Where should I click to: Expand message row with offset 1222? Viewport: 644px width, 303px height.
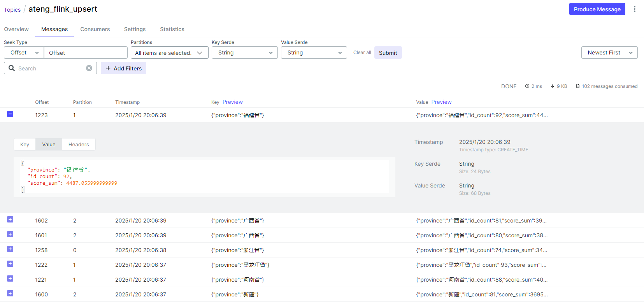[x=10, y=264]
